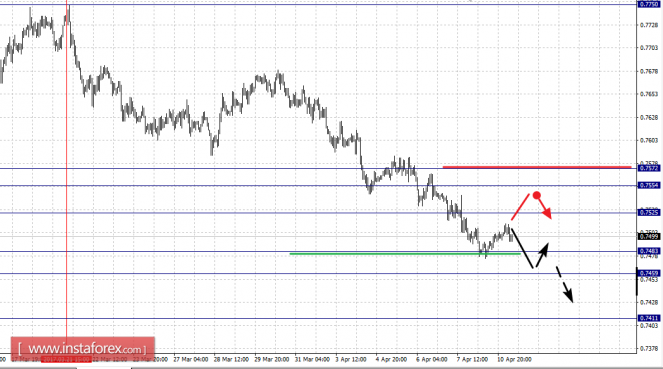Click the green horizontal support line
The image size is (663, 369).
pos(405,254)
